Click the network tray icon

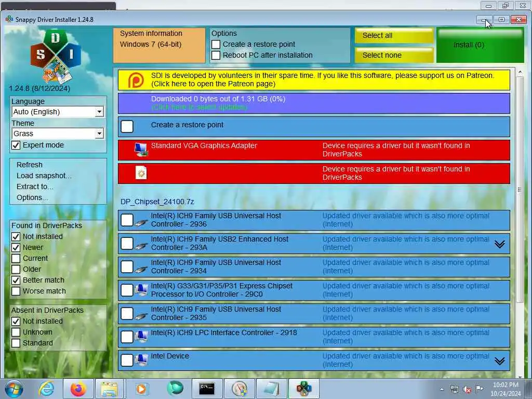[x=454, y=390]
